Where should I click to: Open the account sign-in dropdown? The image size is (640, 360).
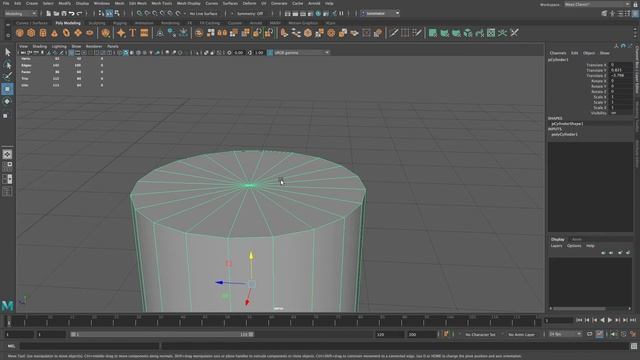(x=380, y=13)
